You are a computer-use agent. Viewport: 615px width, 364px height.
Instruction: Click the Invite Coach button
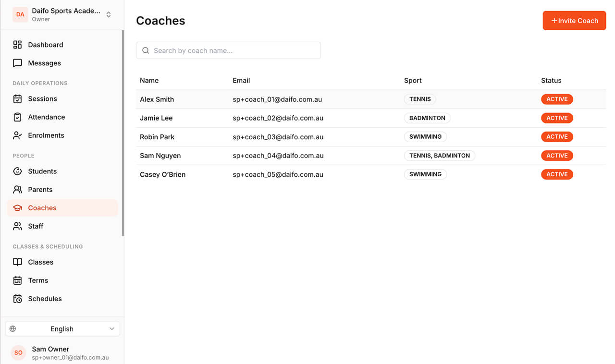(574, 21)
